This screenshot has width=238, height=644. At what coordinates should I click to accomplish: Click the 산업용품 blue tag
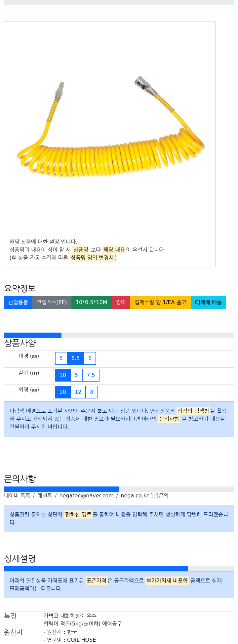pos(18,302)
